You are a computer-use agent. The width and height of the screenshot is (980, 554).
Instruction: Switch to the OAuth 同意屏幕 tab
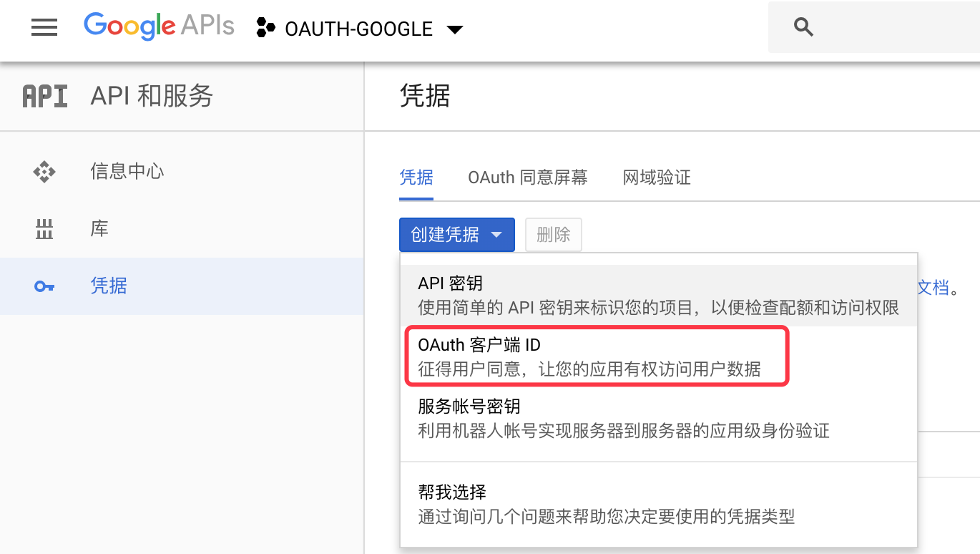pyautogui.click(x=528, y=178)
